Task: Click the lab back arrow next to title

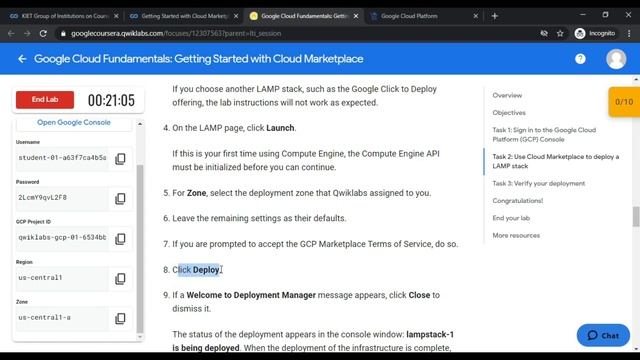Action: click(x=22, y=59)
